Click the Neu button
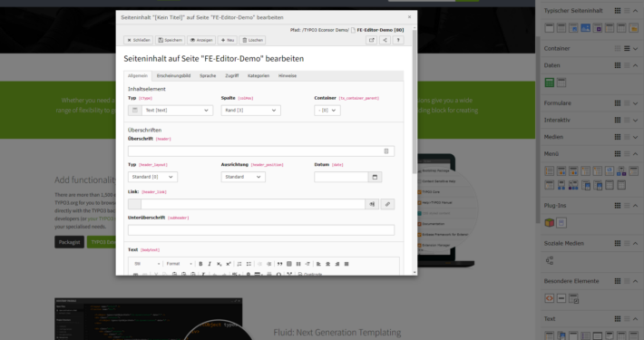Viewport: 644px width, 340px height. (227, 40)
